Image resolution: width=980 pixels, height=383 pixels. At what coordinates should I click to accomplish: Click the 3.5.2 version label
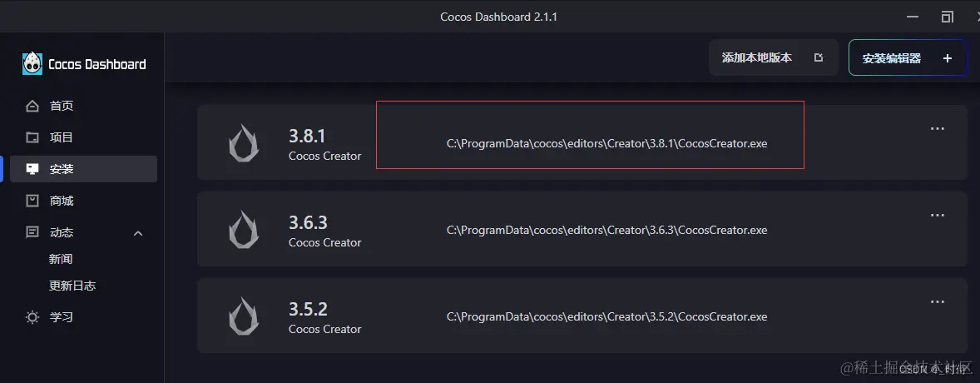(x=308, y=309)
